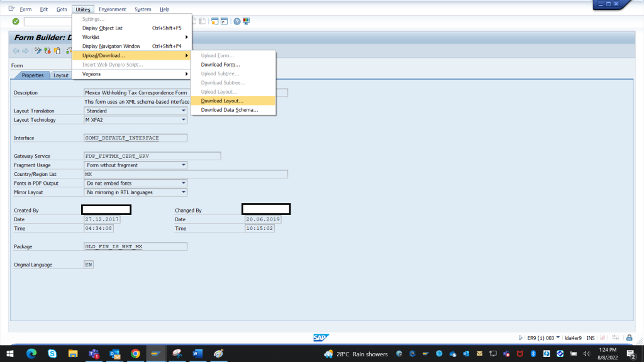Click the lock icon in SAP status bar
The image size is (644, 362).
[629, 337]
